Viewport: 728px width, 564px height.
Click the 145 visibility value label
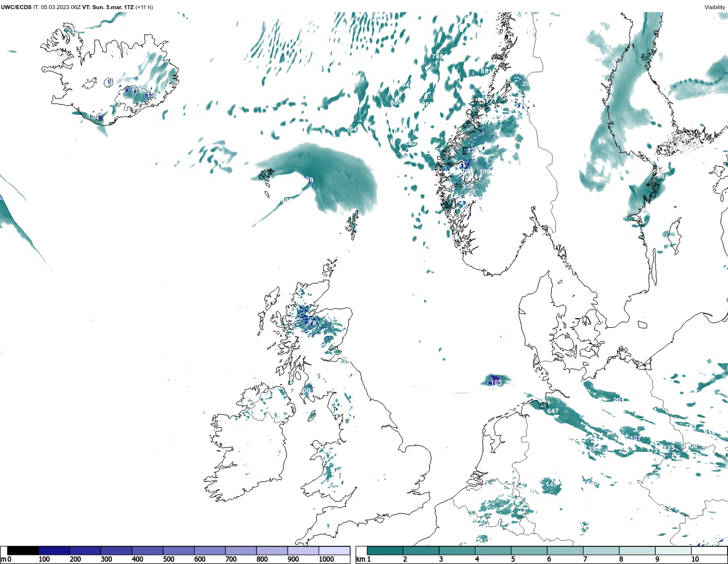(x=551, y=484)
